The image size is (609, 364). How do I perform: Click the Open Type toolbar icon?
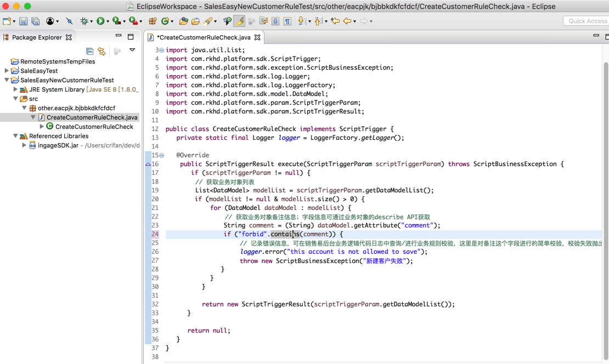click(x=183, y=21)
